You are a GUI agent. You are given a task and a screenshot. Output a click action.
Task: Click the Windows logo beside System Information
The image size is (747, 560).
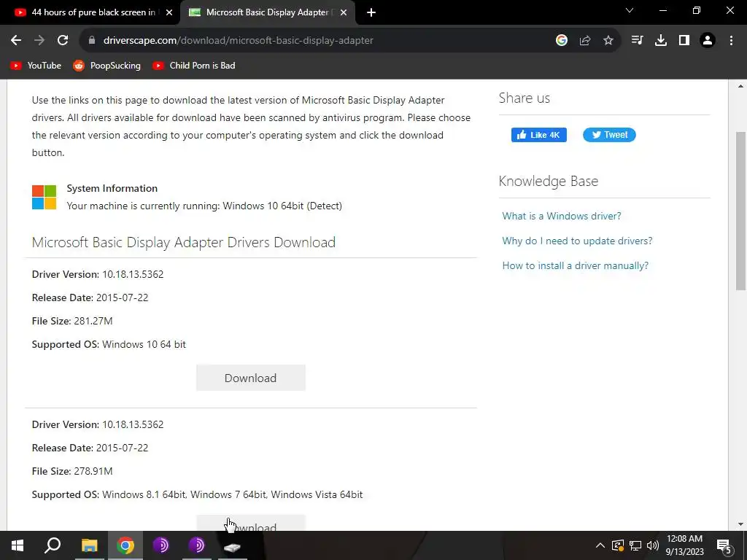[44, 197]
